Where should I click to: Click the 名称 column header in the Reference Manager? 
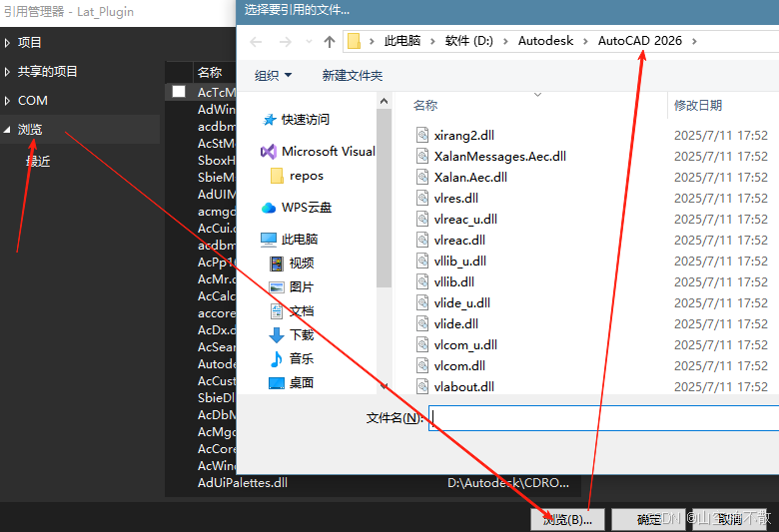tap(210, 73)
